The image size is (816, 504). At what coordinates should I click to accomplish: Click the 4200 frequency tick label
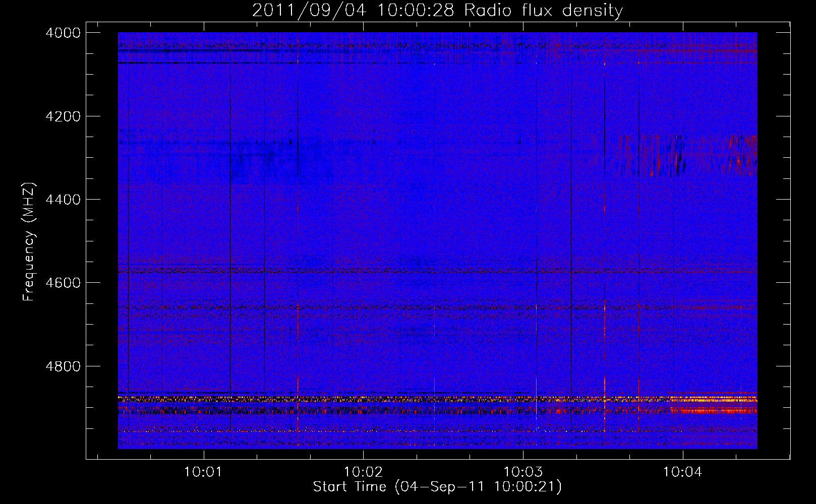click(x=63, y=116)
